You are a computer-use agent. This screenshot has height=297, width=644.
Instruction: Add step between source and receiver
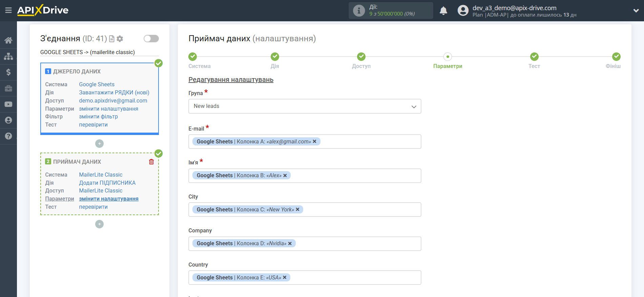pos(99,144)
